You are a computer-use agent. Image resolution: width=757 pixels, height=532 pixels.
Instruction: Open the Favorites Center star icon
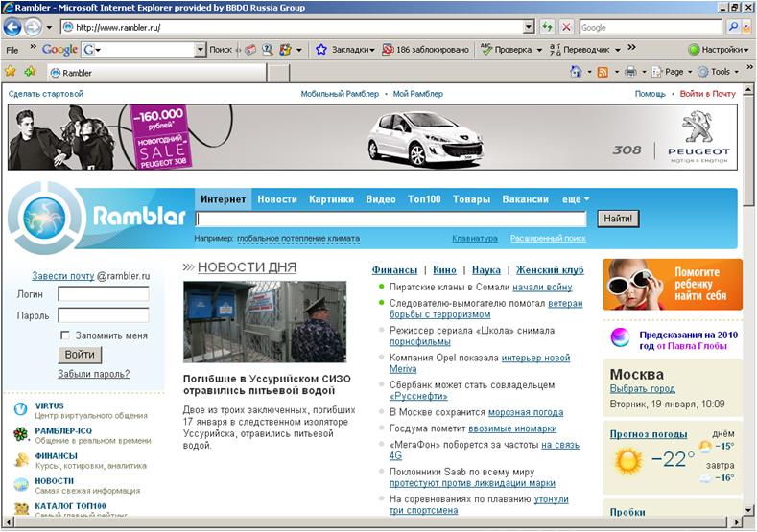pos(11,72)
